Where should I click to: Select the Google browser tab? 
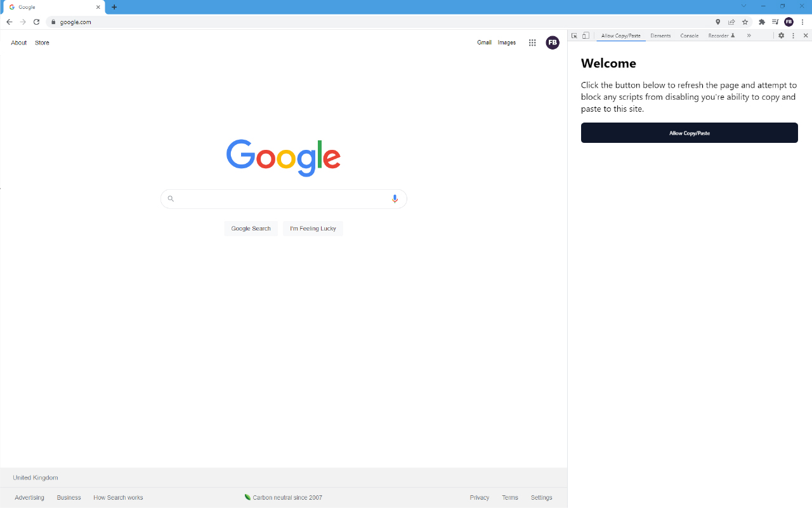click(54, 7)
